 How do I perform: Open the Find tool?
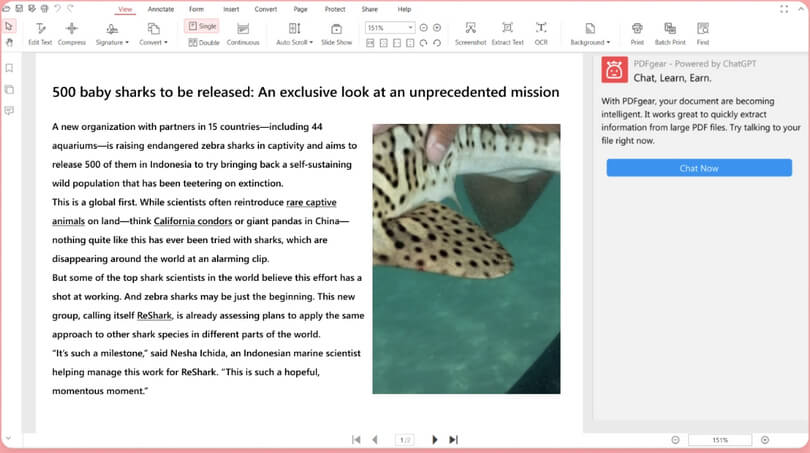(x=703, y=34)
